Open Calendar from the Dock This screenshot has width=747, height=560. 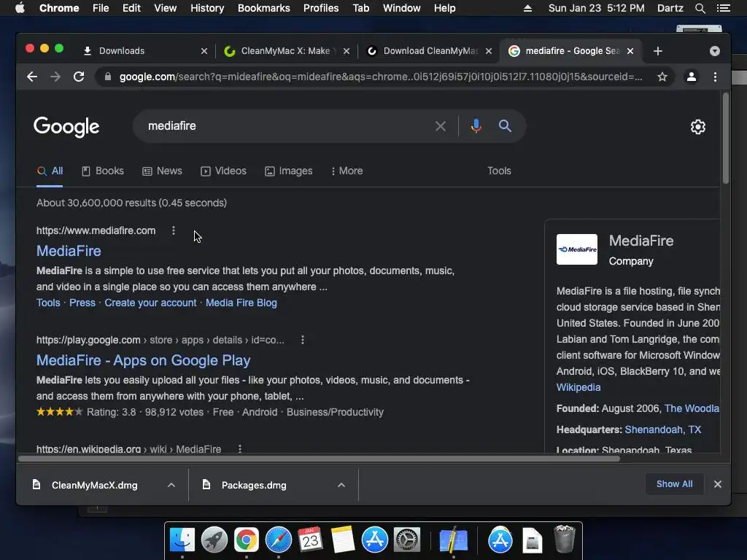click(310, 540)
